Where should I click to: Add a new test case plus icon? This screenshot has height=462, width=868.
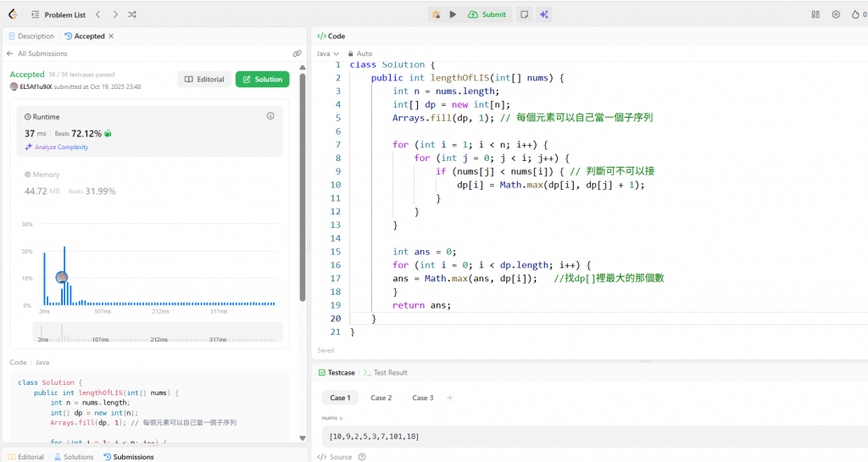(x=449, y=398)
